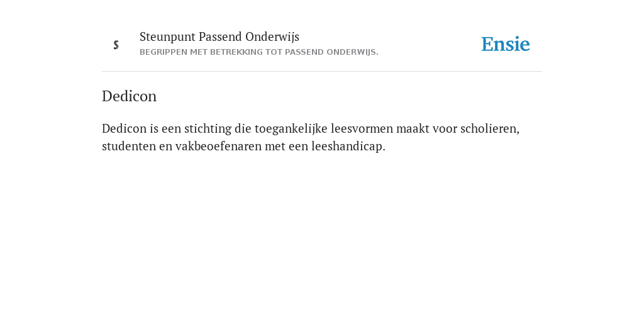
Task: Click the small S avatar icon
Action: point(116,45)
